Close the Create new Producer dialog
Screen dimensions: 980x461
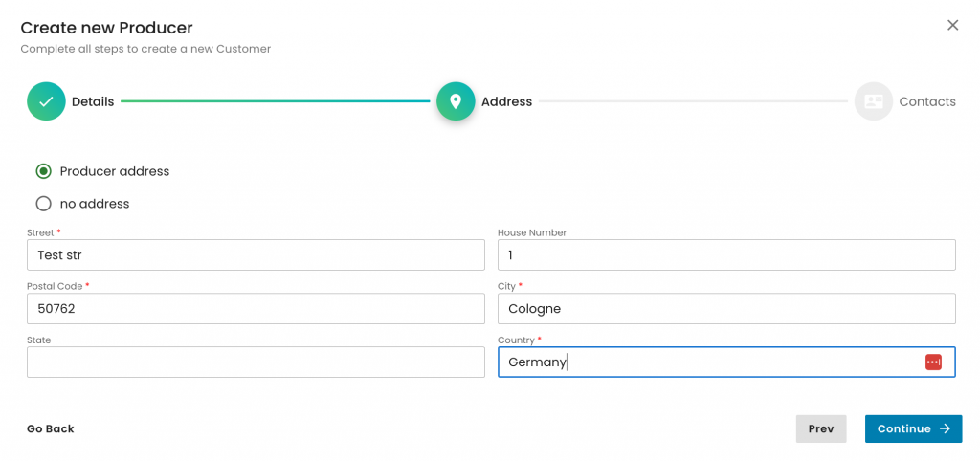point(952,26)
